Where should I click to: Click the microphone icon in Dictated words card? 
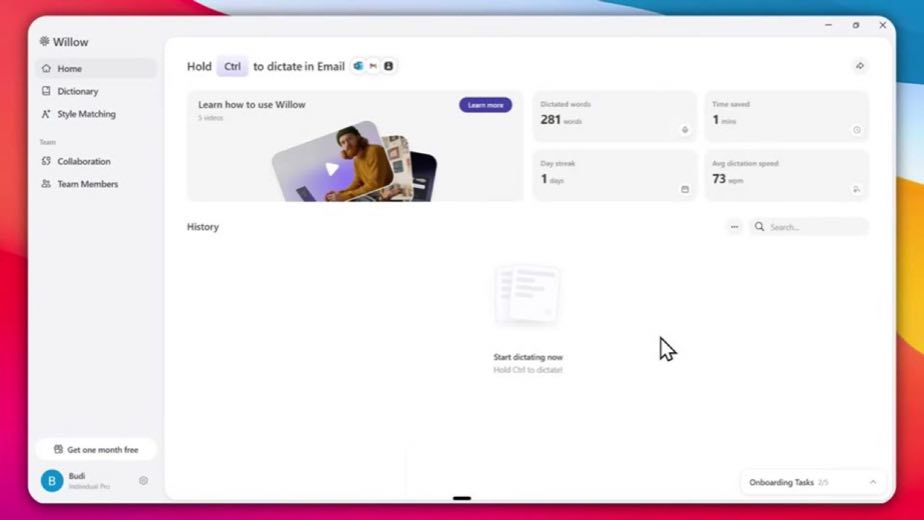click(x=685, y=130)
